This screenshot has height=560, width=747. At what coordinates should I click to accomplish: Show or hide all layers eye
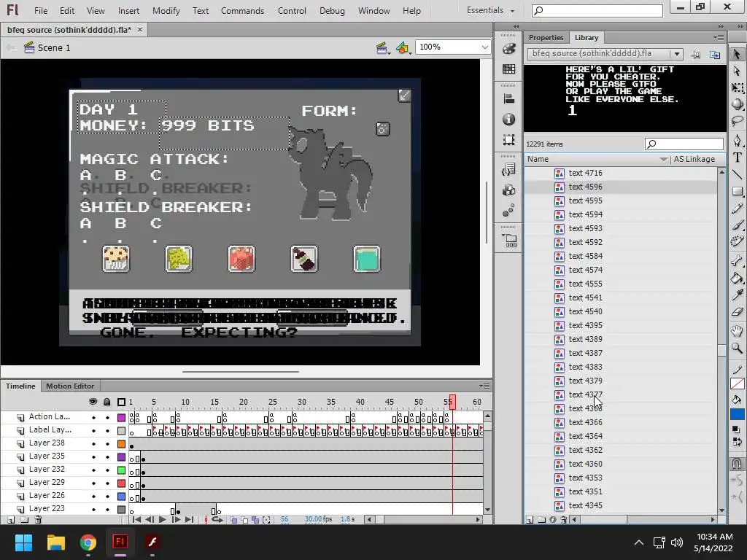pyautogui.click(x=93, y=402)
